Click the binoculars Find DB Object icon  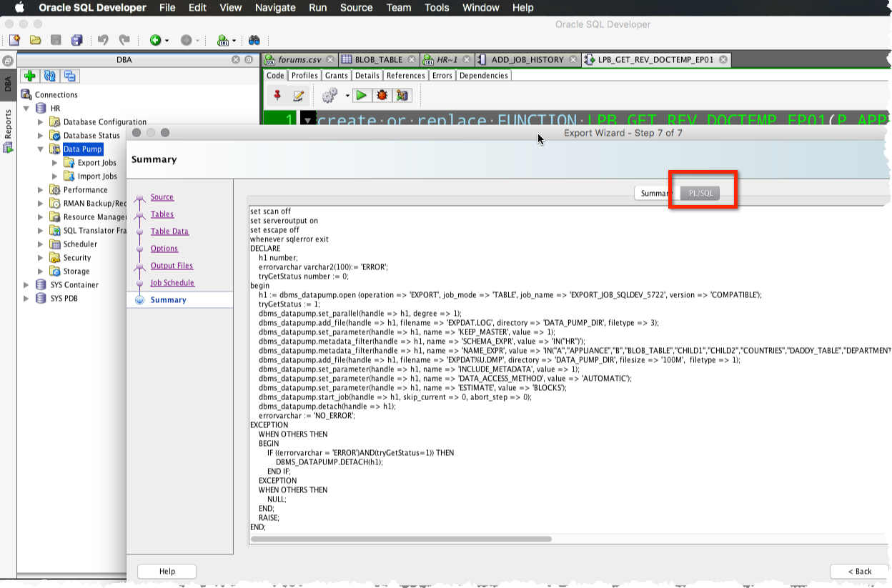254,41
